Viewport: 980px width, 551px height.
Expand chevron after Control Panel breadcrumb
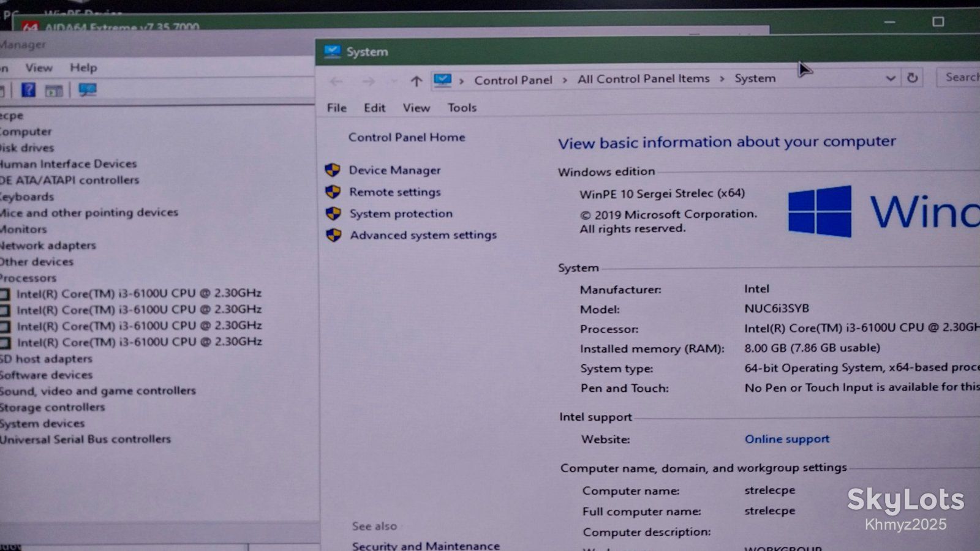(565, 80)
